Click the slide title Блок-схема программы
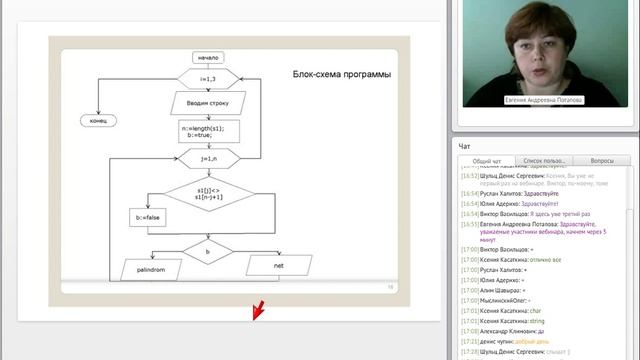Image resolution: width=640 pixels, height=360 pixels. pos(342,74)
